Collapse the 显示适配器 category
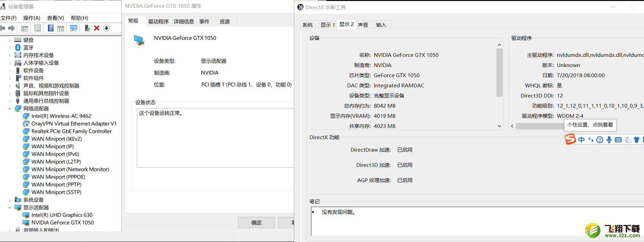The image size is (644, 242). (10, 207)
